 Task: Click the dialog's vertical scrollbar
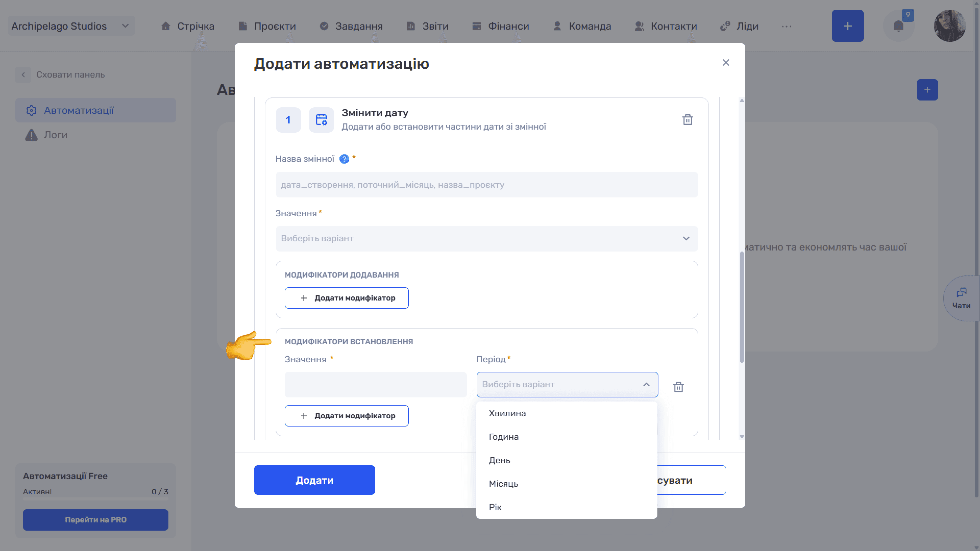(x=741, y=307)
